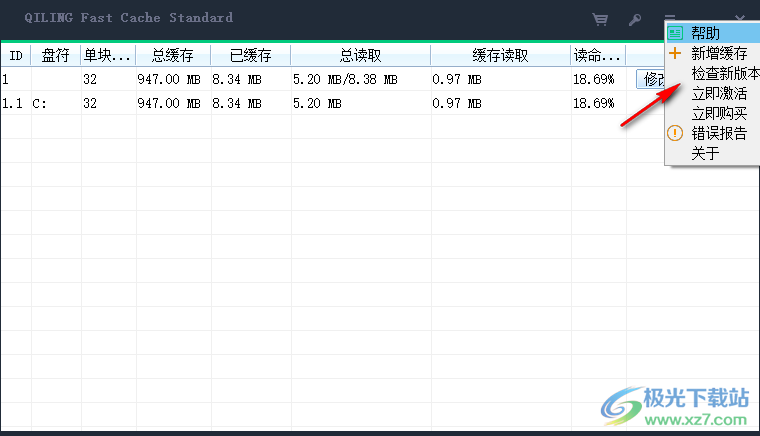The height and width of the screenshot is (436, 760).
Task: Open 错误报告 from the menu
Action: 713,133
